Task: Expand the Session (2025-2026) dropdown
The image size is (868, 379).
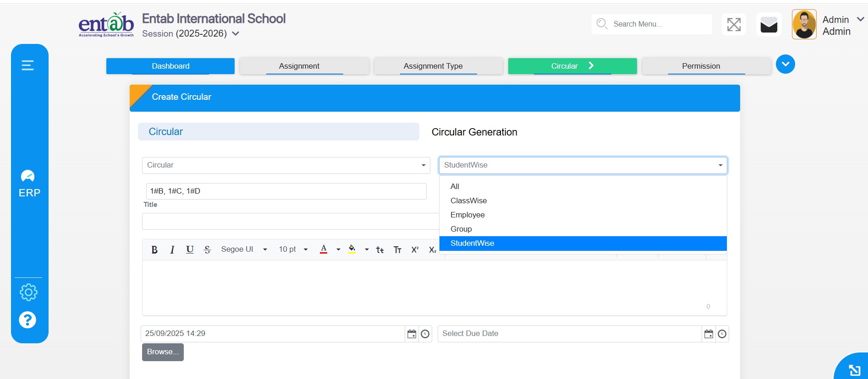Action: [x=236, y=33]
